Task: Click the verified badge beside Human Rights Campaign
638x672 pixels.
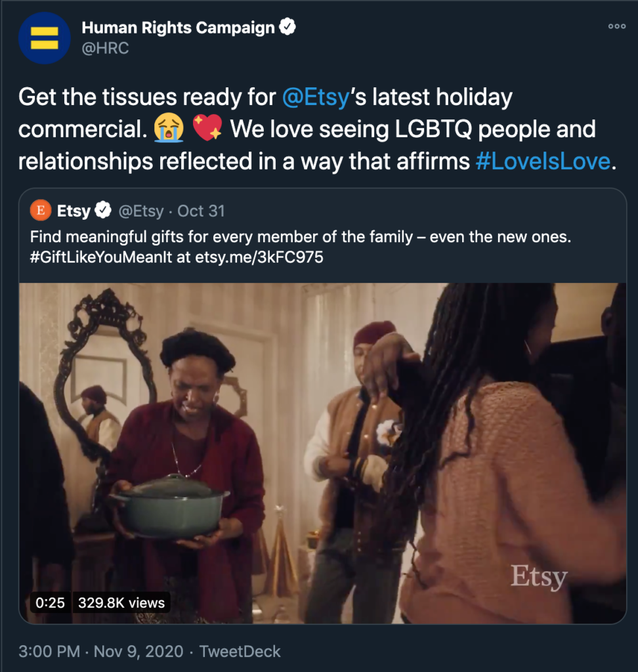Action: pyautogui.click(x=288, y=28)
